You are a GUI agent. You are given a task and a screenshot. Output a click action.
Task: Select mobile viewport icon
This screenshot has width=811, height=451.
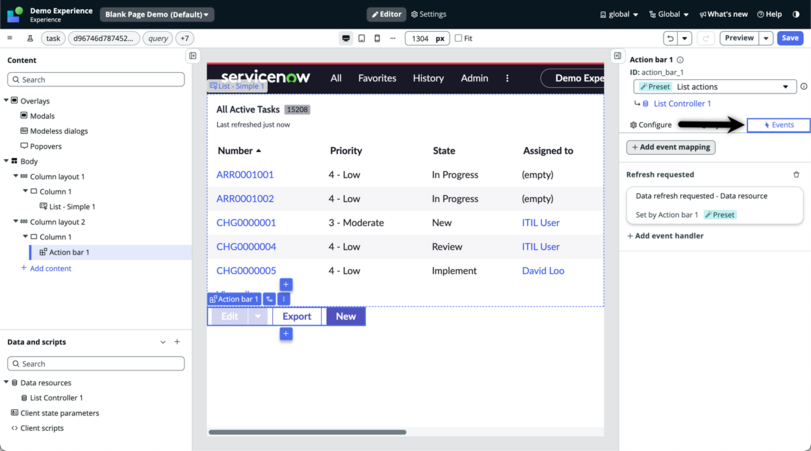click(x=377, y=38)
